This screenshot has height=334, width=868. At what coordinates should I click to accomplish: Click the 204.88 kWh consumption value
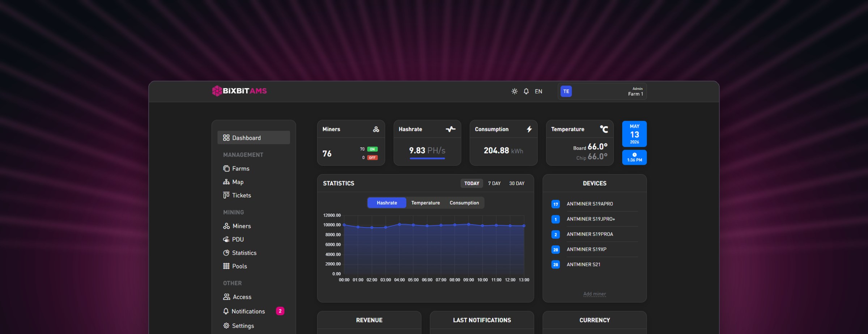[503, 151]
